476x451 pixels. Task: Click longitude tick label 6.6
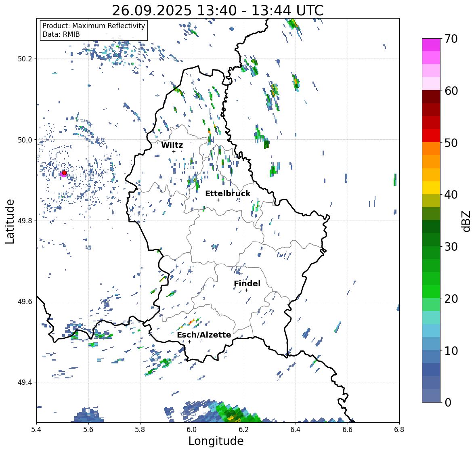click(x=348, y=430)
